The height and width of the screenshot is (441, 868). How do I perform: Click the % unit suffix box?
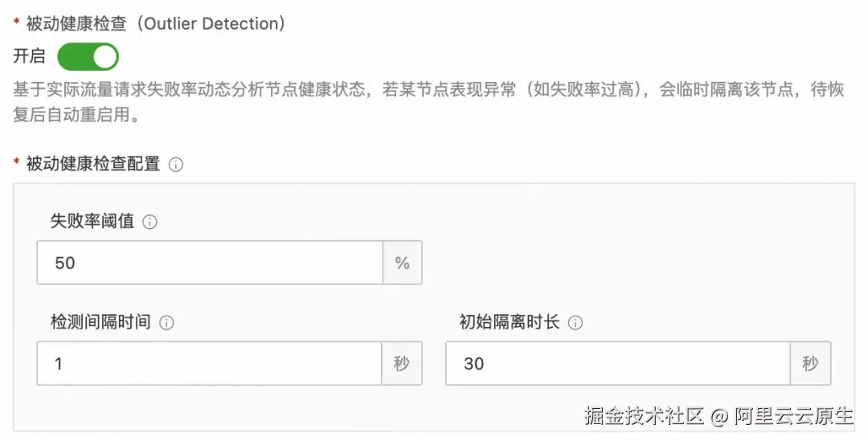(x=403, y=263)
